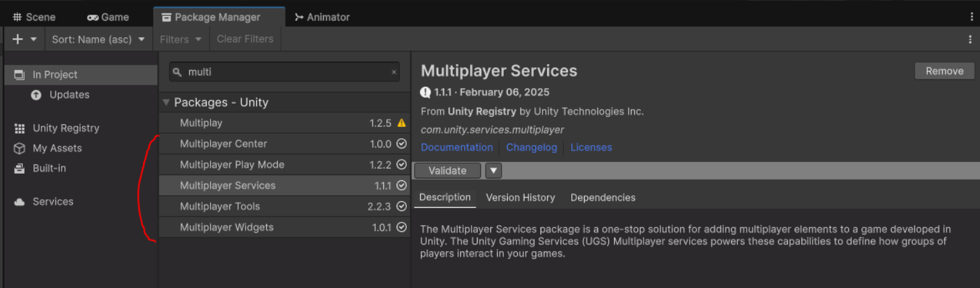980x288 pixels.
Task: Click the Package Manager tab icon
Action: pyautogui.click(x=167, y=17)
